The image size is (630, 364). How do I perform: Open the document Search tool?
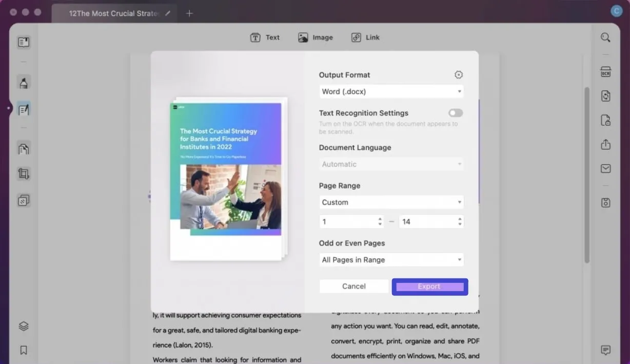click(605, 37)
